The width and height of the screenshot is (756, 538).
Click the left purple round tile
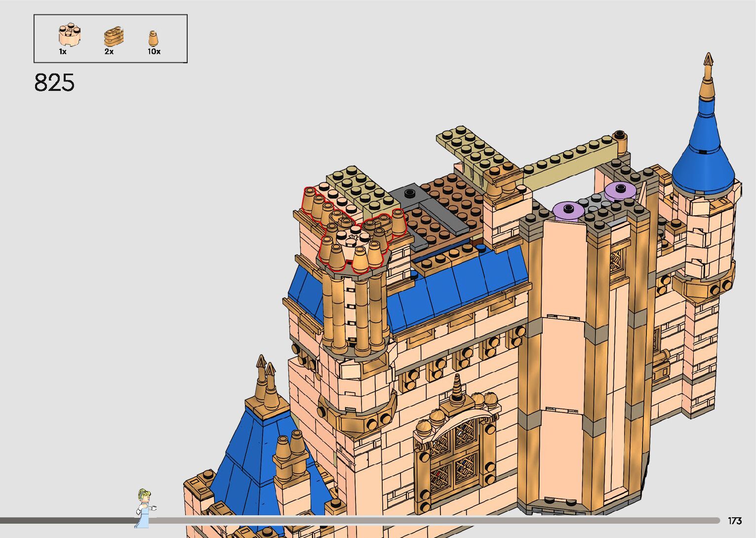[x=568, y=209]
